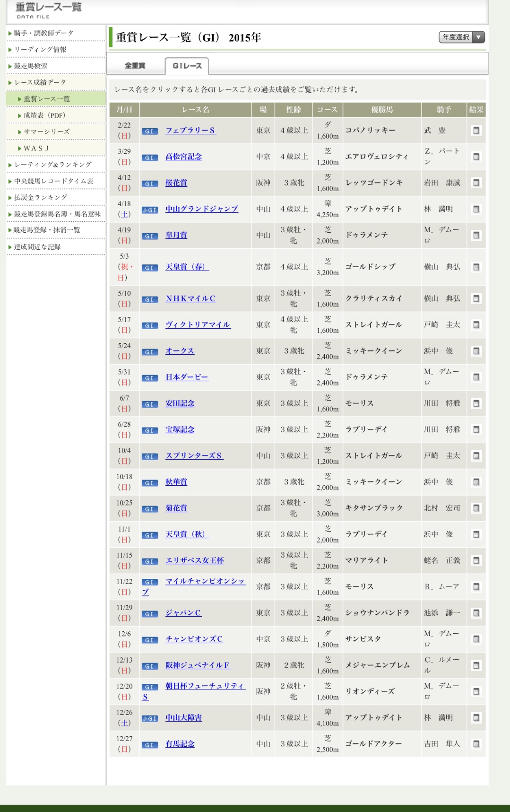Image resolution: width=510 pixels, height=812 pixels.
Task: Select 成績表(PDF) in sidebar
Action: click(44, 115)
